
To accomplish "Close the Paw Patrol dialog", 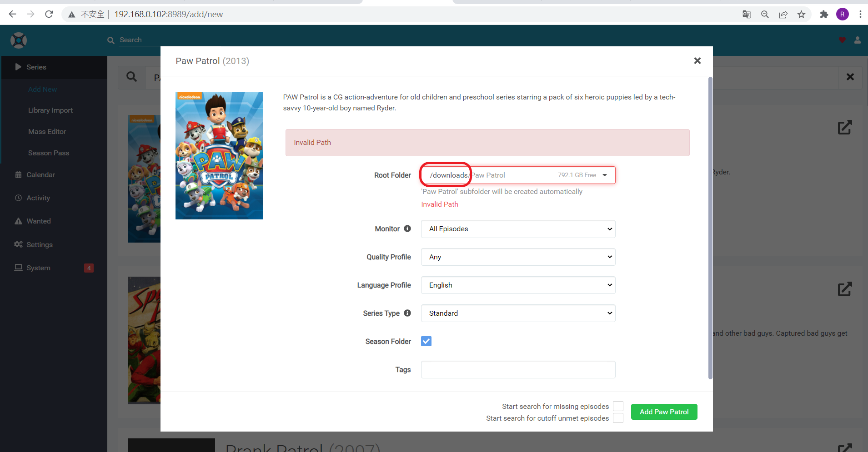I will click(697, 61).
